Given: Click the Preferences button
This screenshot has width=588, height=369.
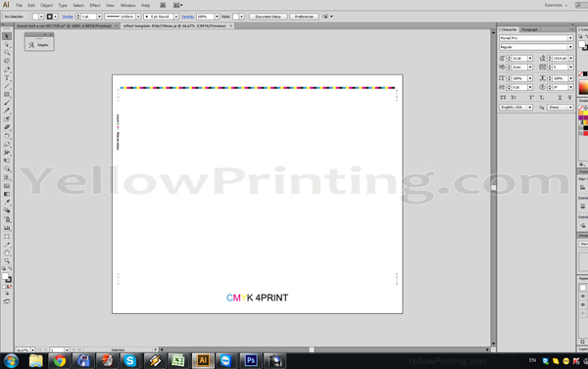Looking at the screenshot, I should (304, 17).
